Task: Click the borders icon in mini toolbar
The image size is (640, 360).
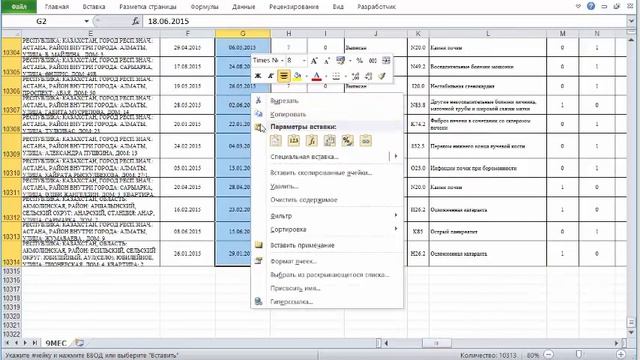Action: [336, 76]
